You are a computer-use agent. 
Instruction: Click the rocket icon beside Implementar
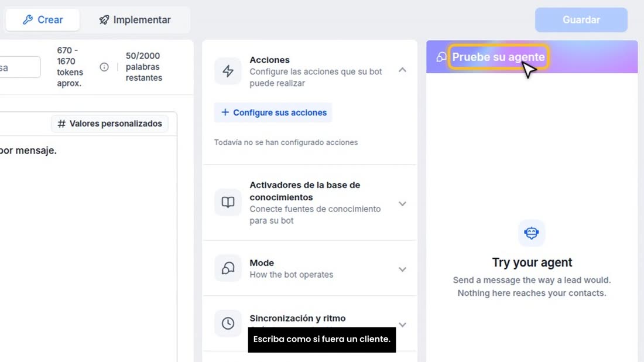point(104,20)
